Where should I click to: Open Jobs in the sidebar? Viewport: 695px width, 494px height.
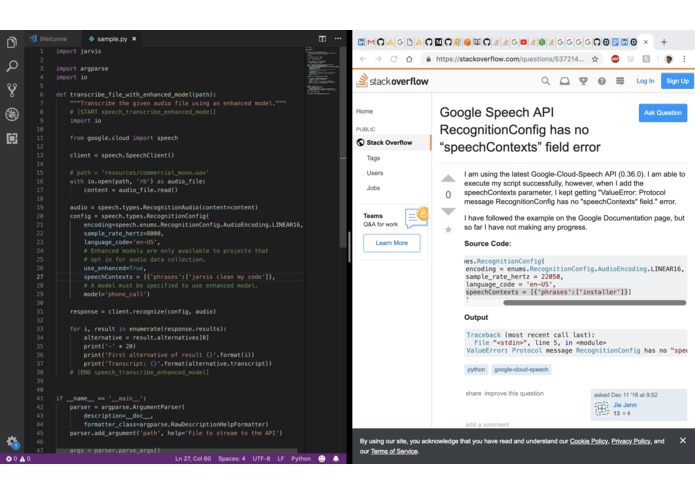click(x=373, y=188)
